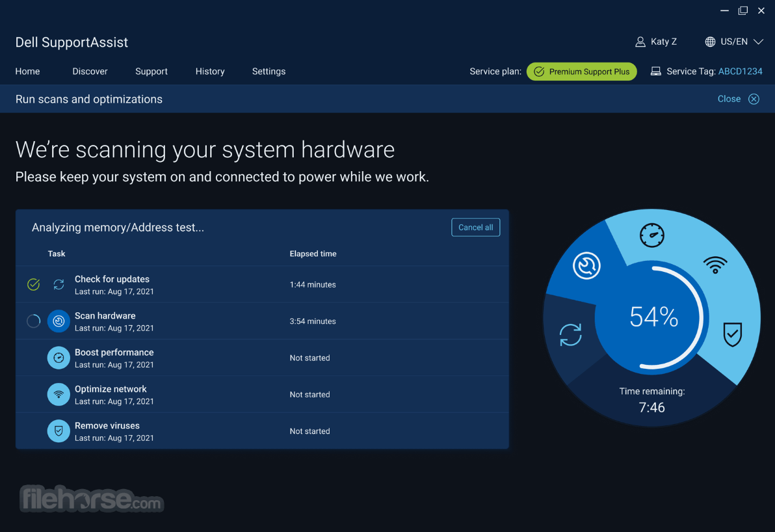775x532 pixels.
Task: Click Not started in Boost performance row
Action: tap(310, 358)
